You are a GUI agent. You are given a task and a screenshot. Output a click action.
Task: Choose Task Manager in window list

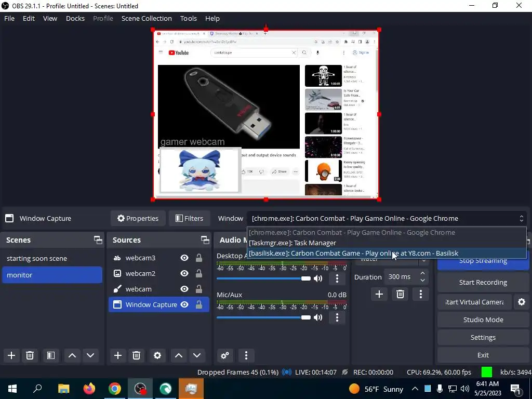click(x=387, y=243)
